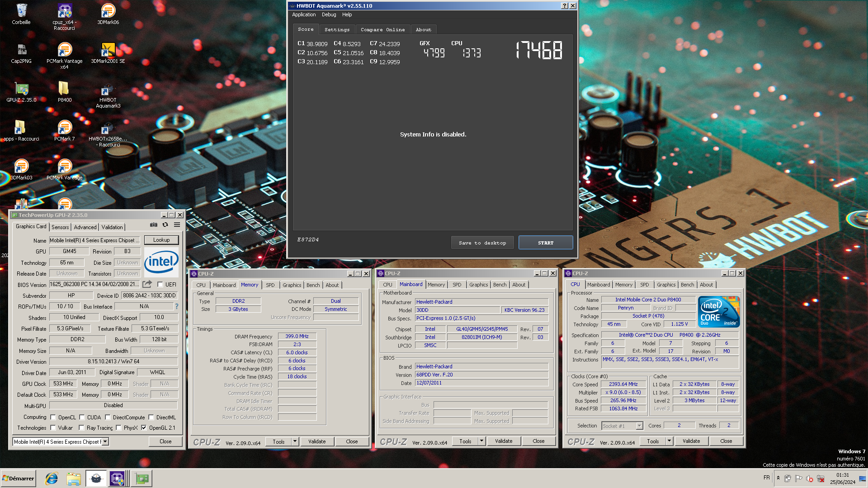Open the GPU-Z hamburger menu icon

177,225
